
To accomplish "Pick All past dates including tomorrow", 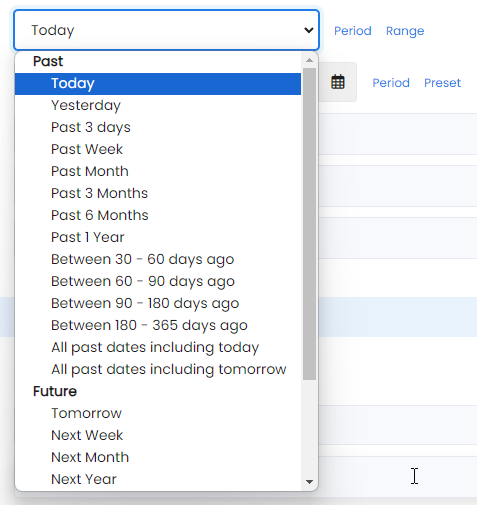I will tap(158, 369).
